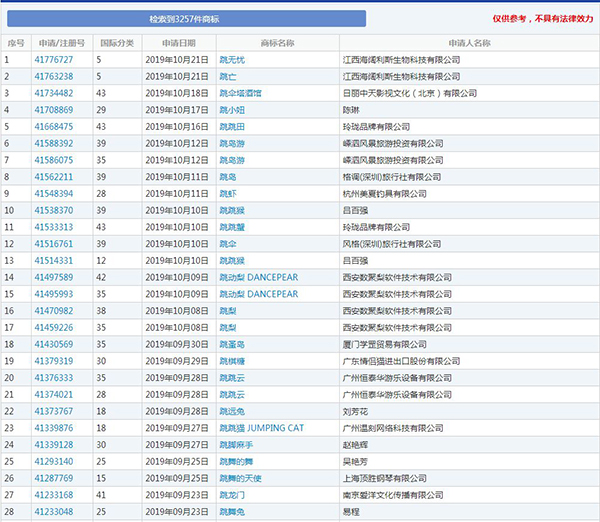This screenshot has width=600, height=522.
Task: Open trademark link 跳舞的天使
Action: (x=241, y=478)
